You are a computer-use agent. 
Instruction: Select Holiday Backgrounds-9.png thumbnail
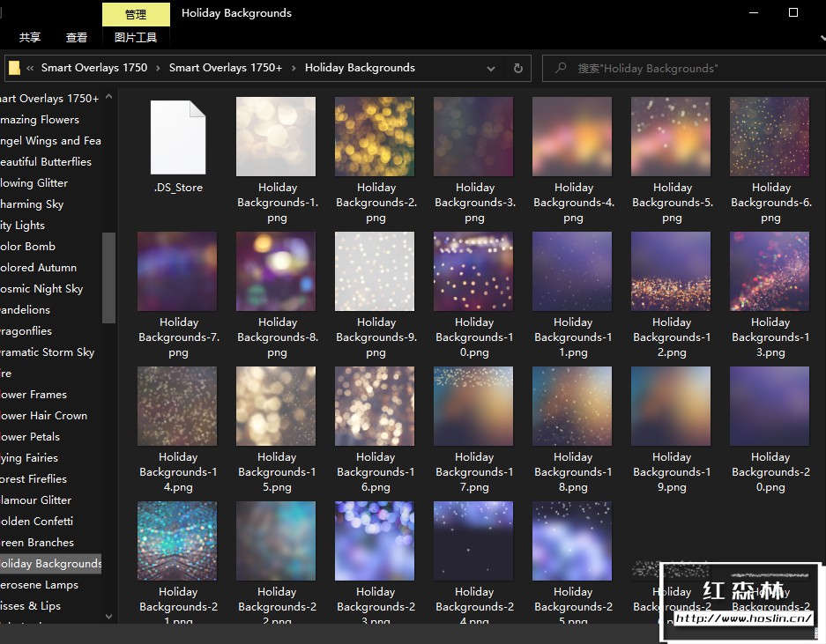pyautogui.click(x=376, y=271)
